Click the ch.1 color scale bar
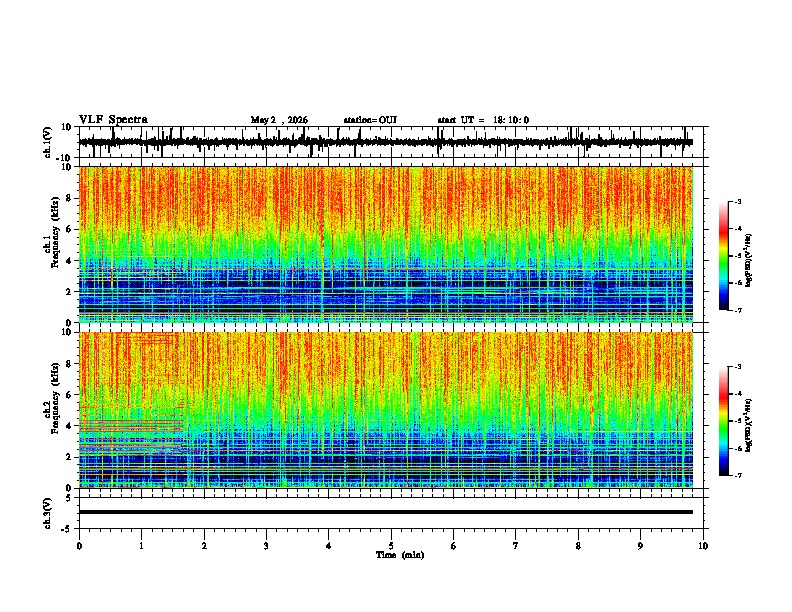 [x=724, y=256]
